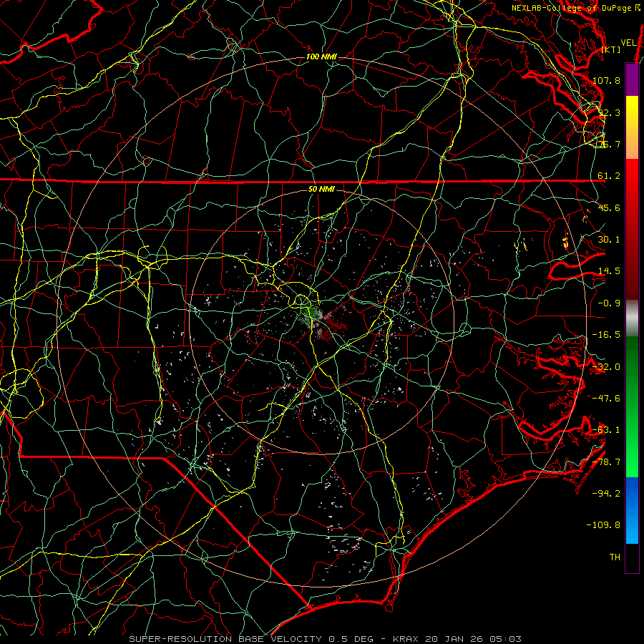The image size is (644, 644).
Task: Click the "14.5" velocity scale value
Action: (609, 271)
